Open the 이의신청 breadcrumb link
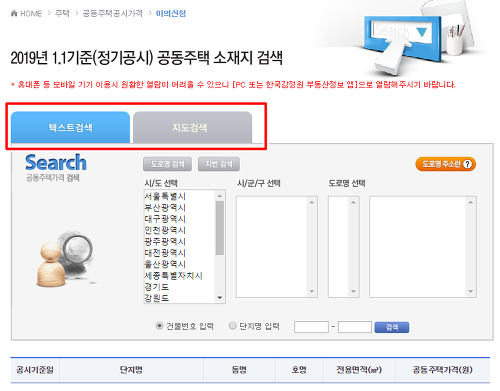 (x=171, y=13)
